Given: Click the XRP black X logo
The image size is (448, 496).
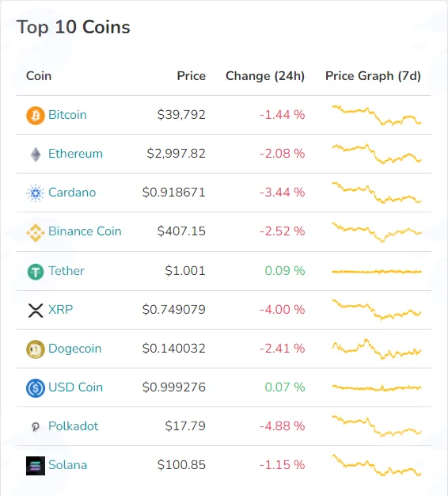Looking at the screenshot, I should click(36, 311).
